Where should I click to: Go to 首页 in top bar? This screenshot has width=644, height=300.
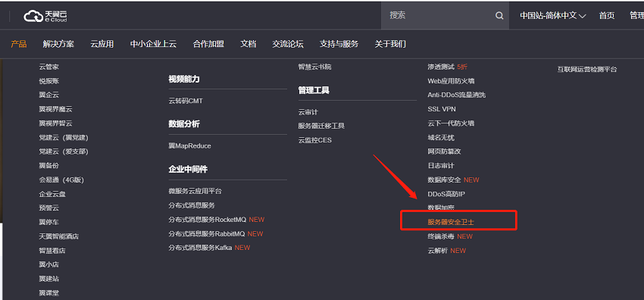click(607, 16)
